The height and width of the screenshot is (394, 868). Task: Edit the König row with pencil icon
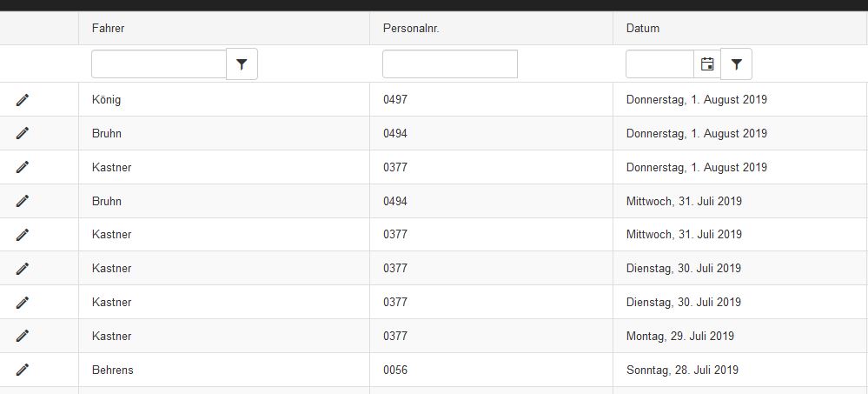22,100
